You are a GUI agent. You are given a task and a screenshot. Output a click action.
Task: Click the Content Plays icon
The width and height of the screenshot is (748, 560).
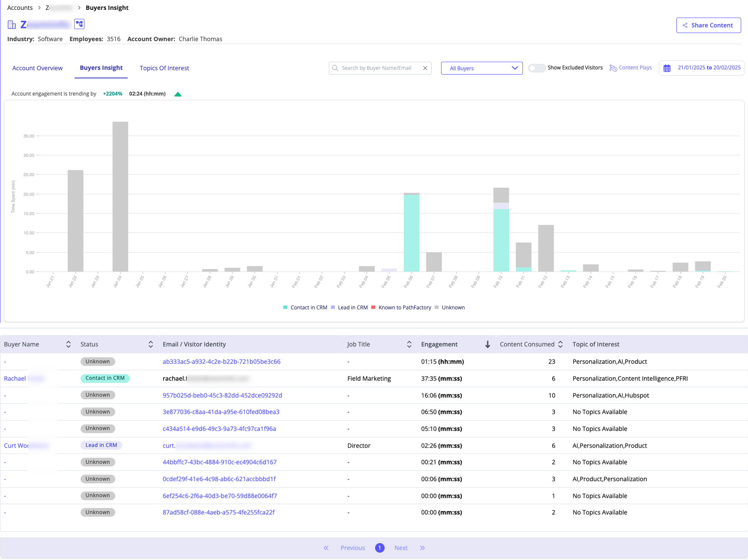click(x=613, y=68)
